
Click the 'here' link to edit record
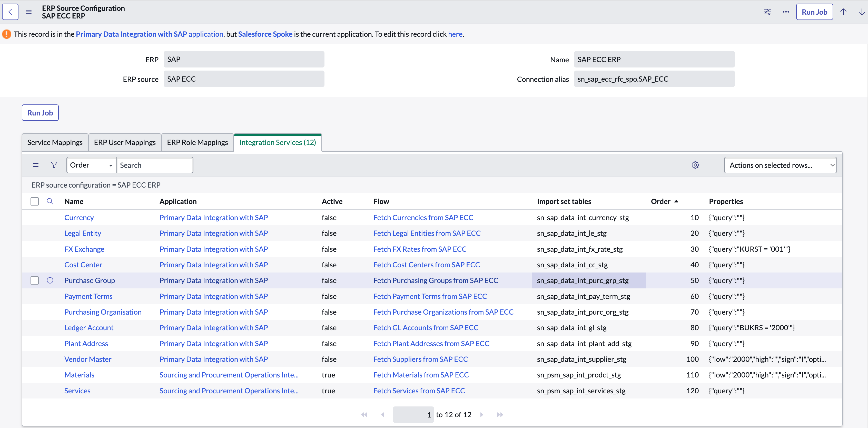(x=455, y=34)
